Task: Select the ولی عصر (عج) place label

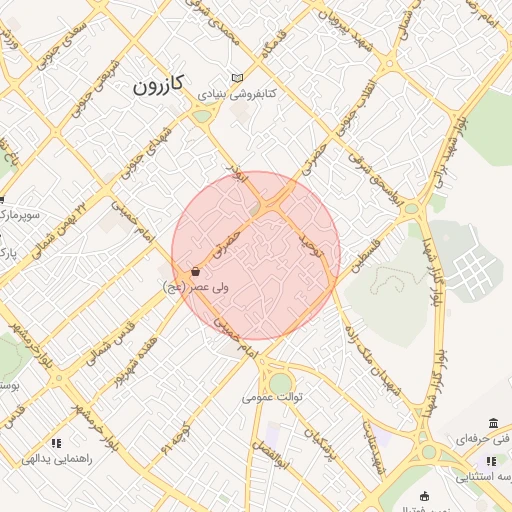Action: 196,287
